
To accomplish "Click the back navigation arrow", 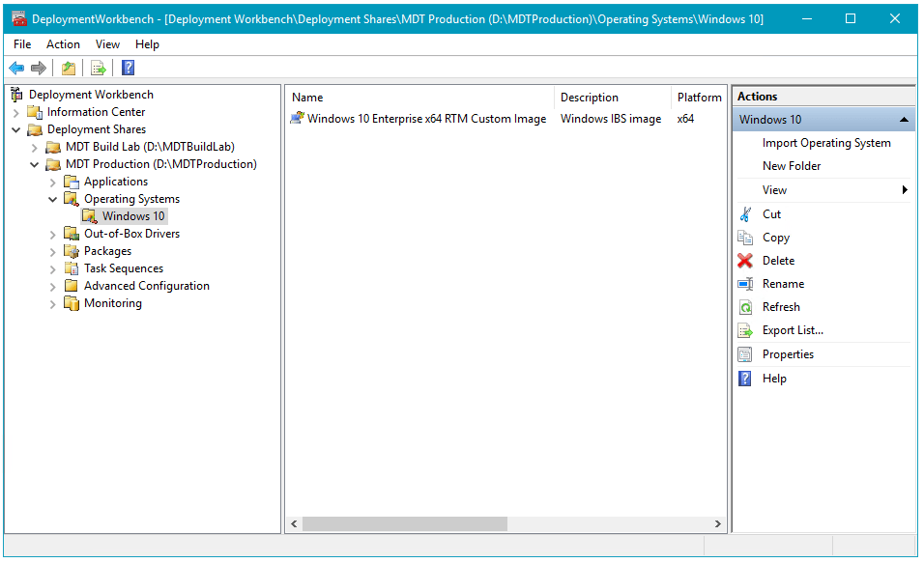I will coord(16,68).
